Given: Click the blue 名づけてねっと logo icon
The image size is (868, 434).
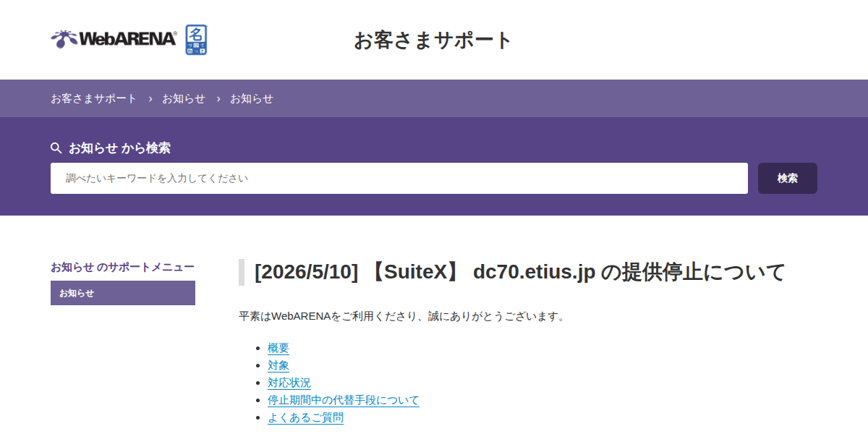Looking at the screenshot, I should (x=197, y=40).
